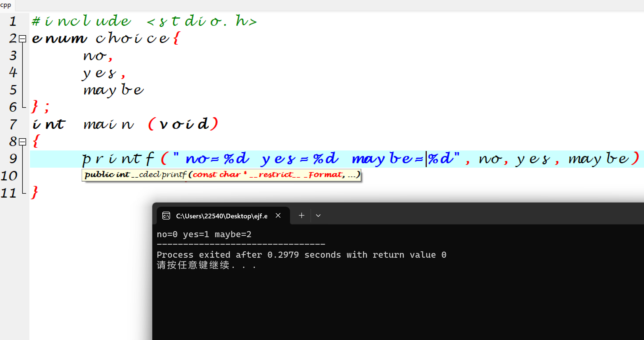Click the void keyword in main
The height and width of the screenshot is (340, 644).
click(x=184, y=124)
